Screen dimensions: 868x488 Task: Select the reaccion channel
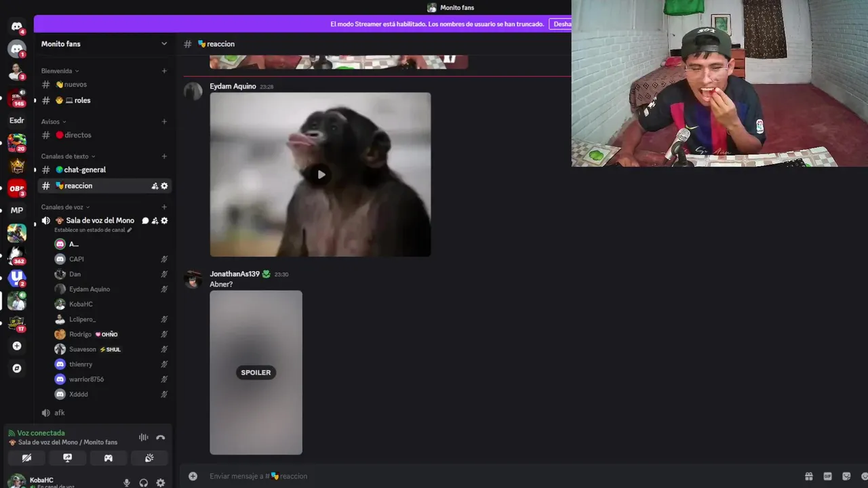(x=104, y=186)
